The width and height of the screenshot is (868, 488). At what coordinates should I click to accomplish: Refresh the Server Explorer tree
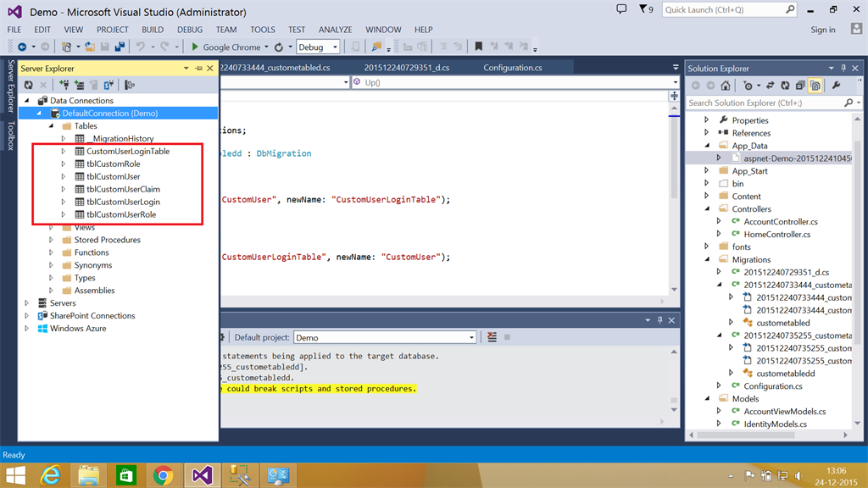28,85
